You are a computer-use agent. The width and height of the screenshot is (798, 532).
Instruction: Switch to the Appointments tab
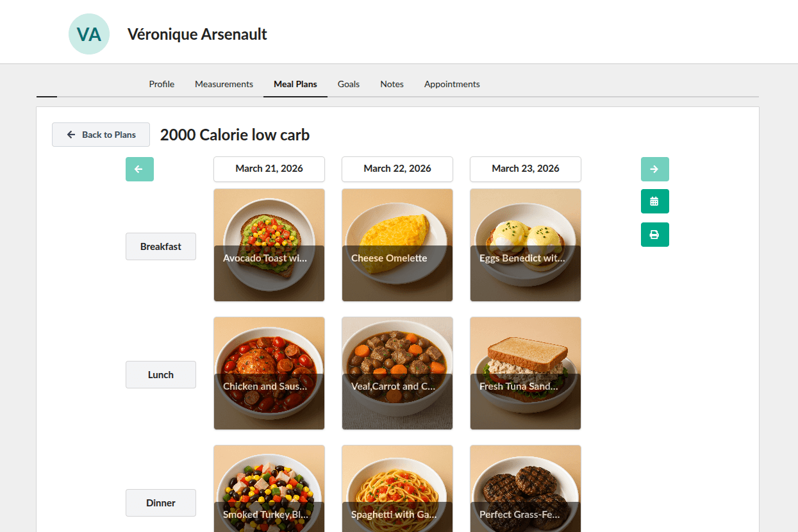tap(452, 84)
